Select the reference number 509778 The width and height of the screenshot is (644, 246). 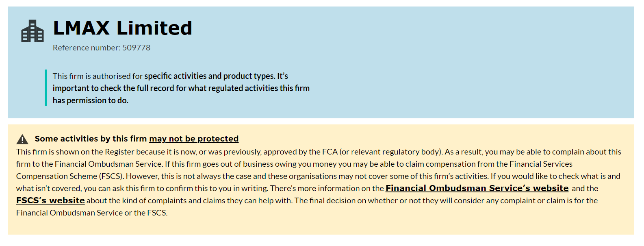point(137,48)
